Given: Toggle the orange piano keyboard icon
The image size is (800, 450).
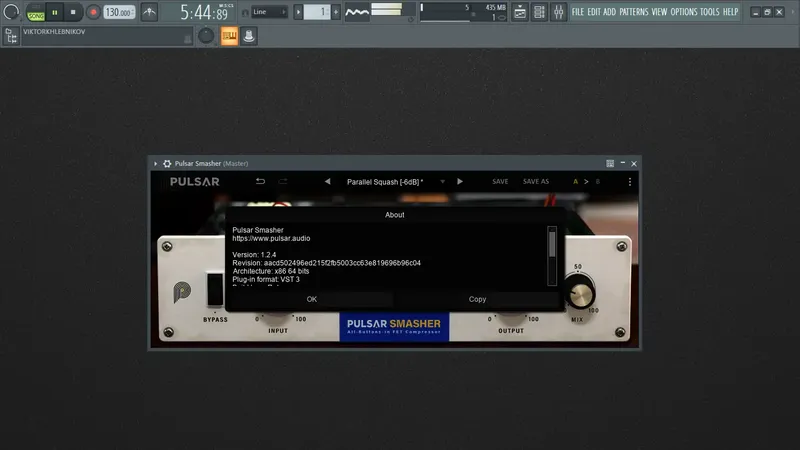Looking at the screenshot, I should click(230, 36).
